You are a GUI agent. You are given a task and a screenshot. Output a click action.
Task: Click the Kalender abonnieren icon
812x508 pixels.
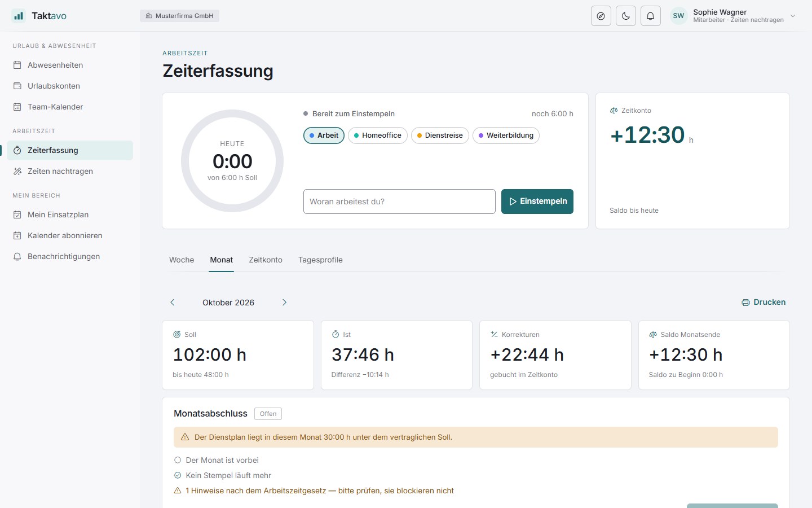17,235
